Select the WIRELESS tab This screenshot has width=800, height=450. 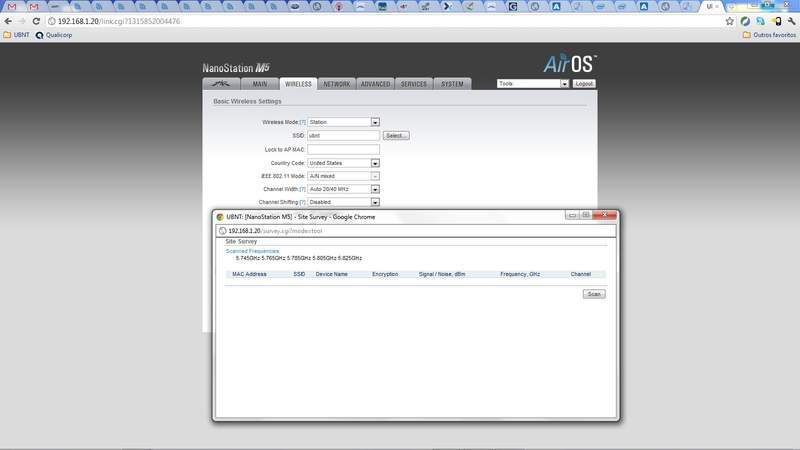point(298,84)
